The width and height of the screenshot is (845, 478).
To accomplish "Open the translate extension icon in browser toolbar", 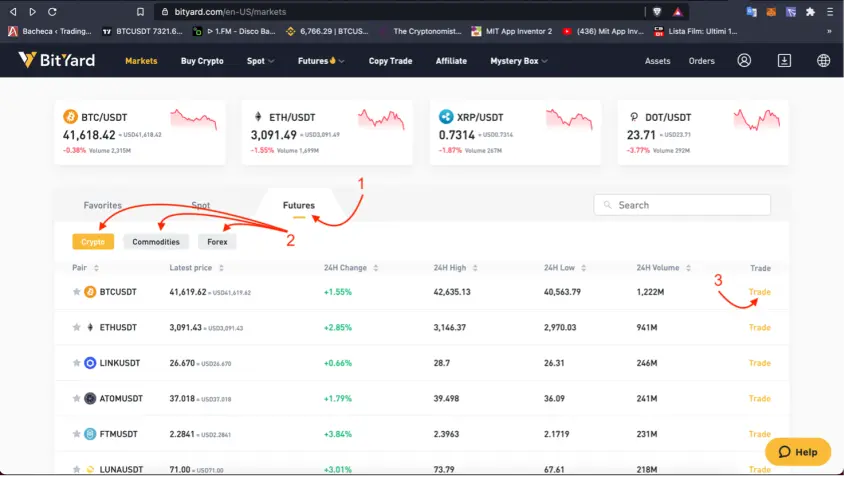I will tap(751, 11).
